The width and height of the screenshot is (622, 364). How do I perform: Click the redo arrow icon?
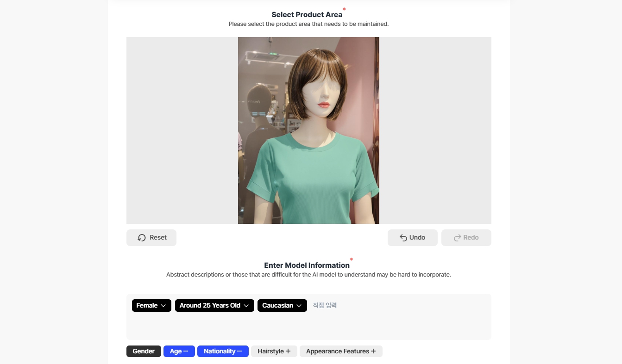tap(457, 237)
